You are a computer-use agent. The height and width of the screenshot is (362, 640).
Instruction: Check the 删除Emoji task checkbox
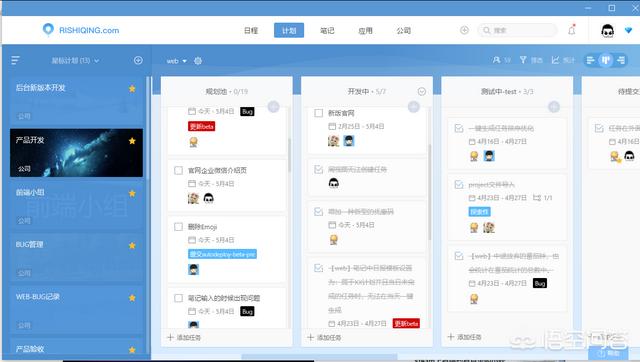pyautogui.click(x=178, y=227)
